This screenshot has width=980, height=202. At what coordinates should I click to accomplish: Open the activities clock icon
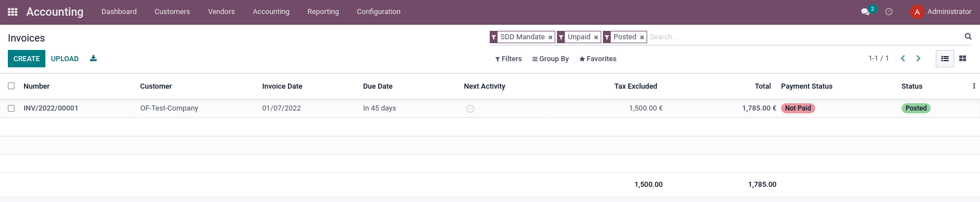coord(889,12)
